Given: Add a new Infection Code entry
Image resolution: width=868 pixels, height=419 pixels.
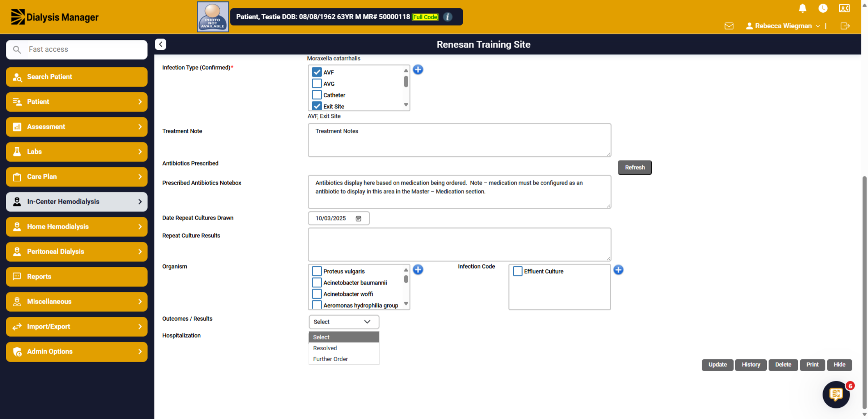Looking at the screenshot, I should pos(618,270).
